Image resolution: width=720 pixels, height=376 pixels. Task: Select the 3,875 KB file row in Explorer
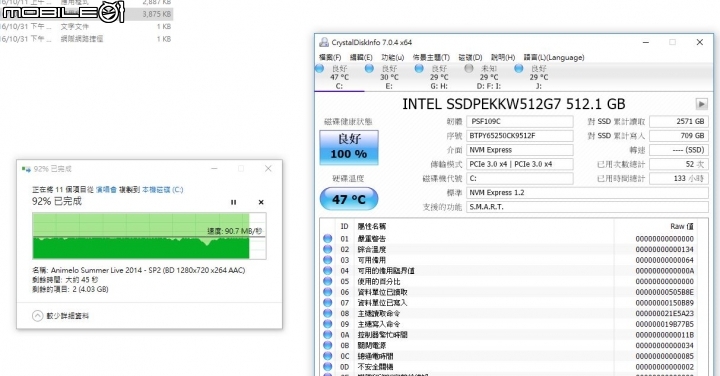pos(86,14)
